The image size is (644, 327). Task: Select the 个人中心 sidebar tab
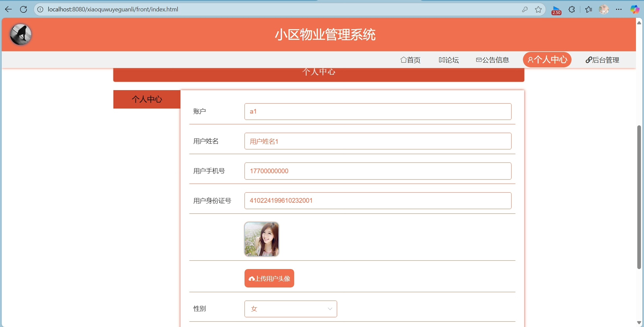coord(147,99)
